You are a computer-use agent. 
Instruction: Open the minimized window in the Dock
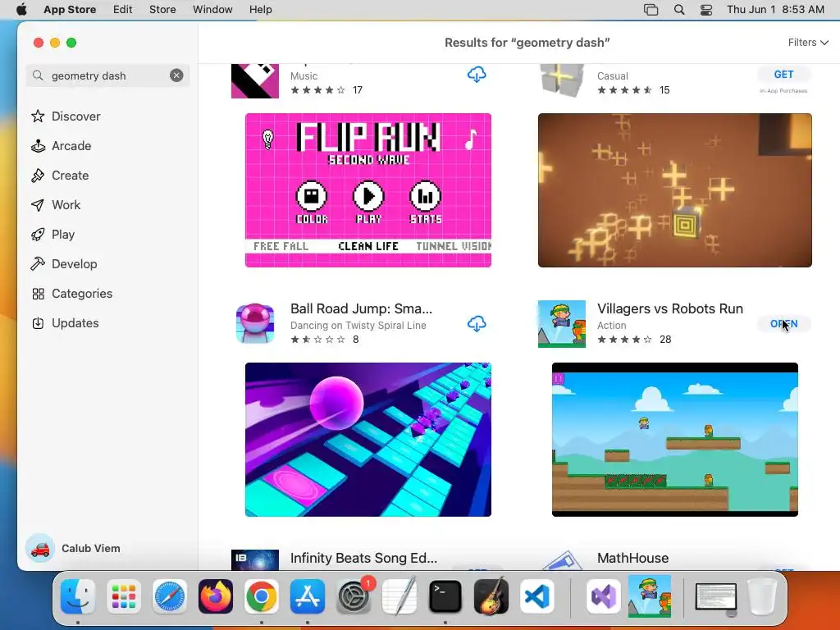715,597
